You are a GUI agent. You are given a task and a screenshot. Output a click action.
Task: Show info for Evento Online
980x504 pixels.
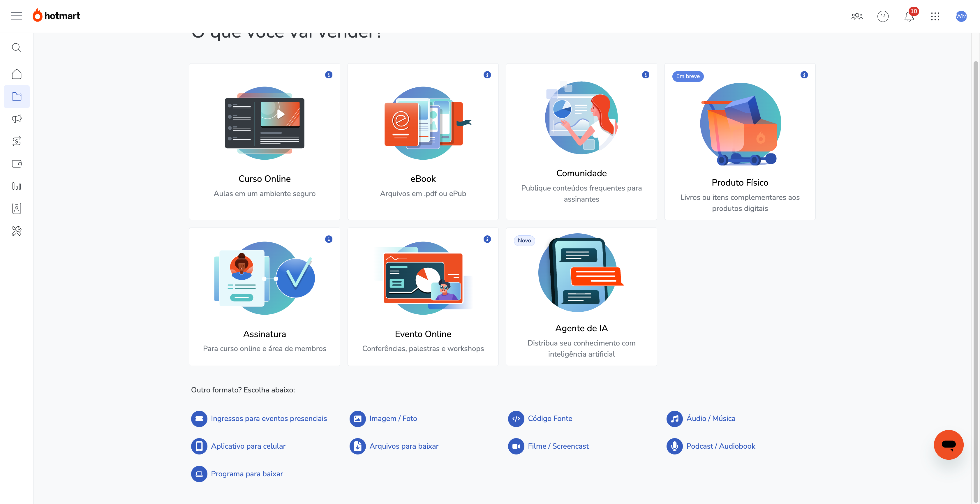pyautogui.click(x=487, y=239)
